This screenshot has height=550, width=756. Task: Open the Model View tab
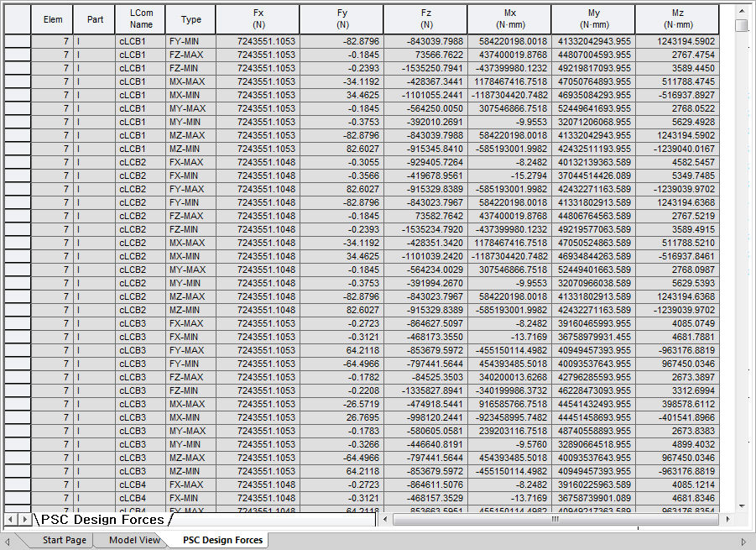pyautogui.click(x=134, y=540)
